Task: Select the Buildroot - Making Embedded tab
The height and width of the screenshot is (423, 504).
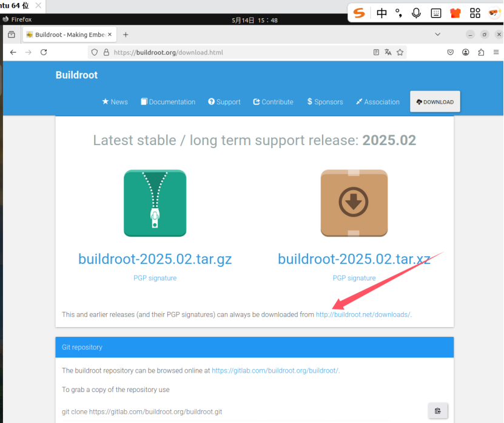Action: (x=70, y=35)
